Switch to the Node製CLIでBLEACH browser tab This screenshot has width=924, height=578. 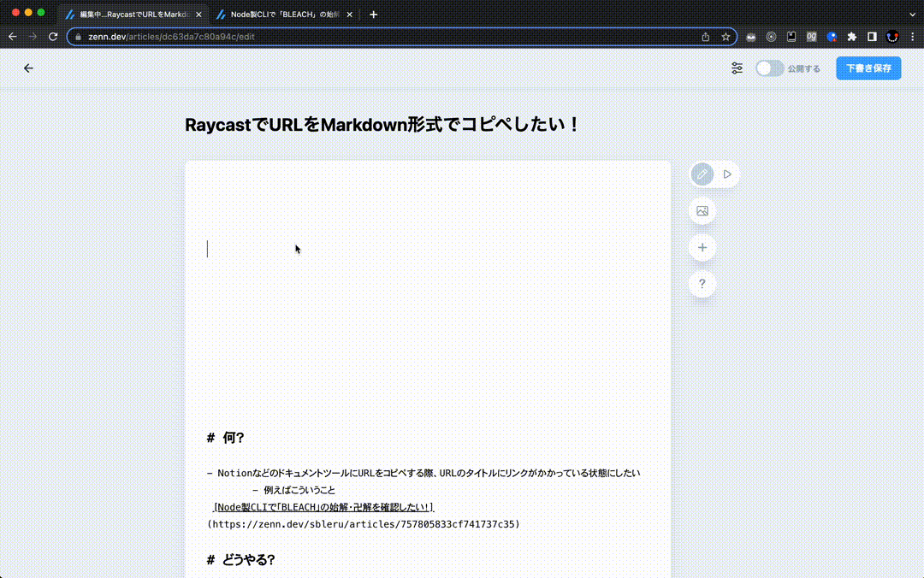point(284,15)
